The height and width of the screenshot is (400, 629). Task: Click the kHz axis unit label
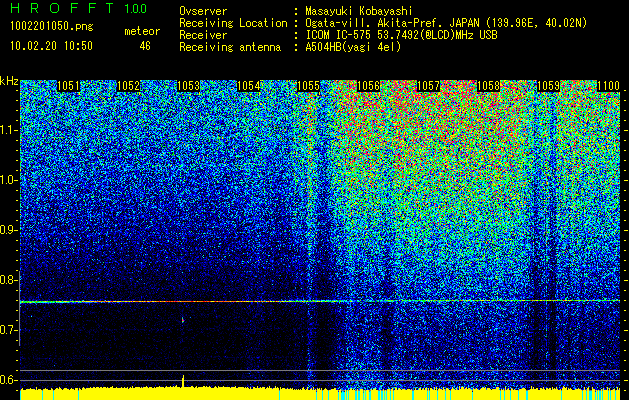pos(9,81)
